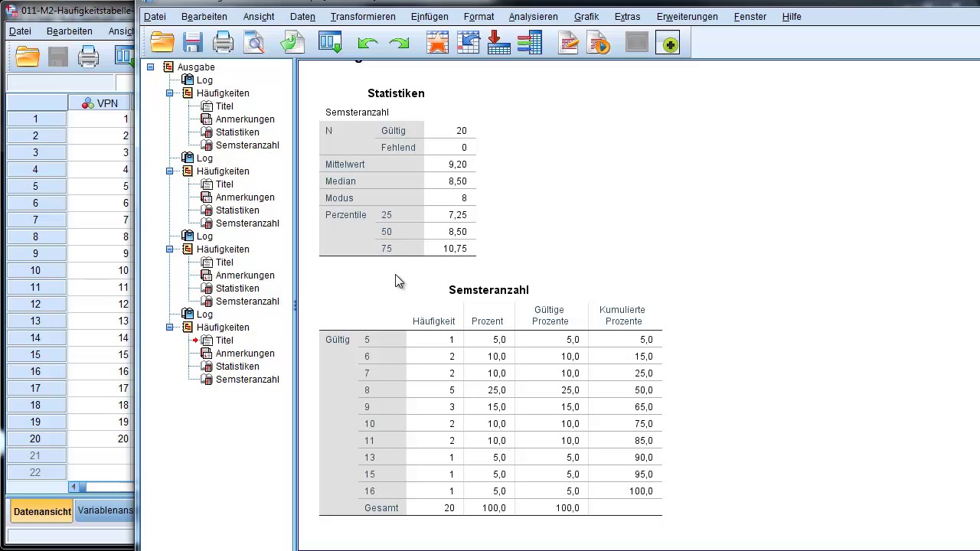Select the Titel item marked by the red arrow
The width and height of the screenshot is (980, 551).
coord(224,341)
